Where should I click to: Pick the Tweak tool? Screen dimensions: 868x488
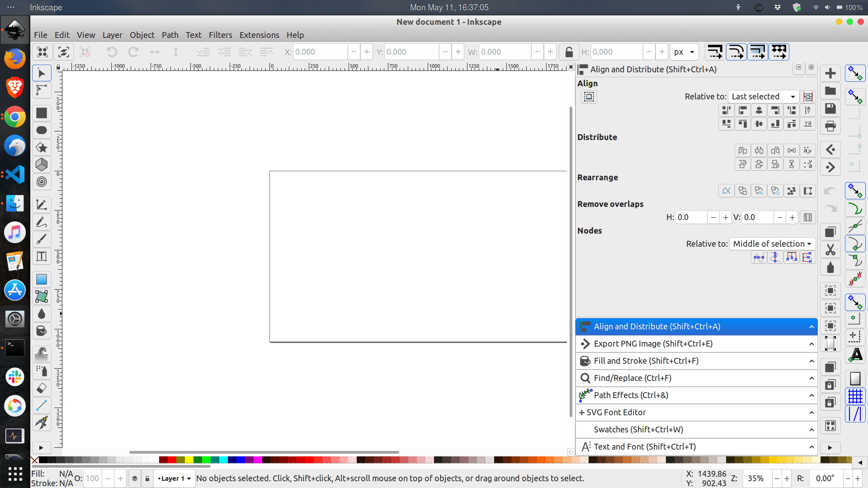click(41, 354)
